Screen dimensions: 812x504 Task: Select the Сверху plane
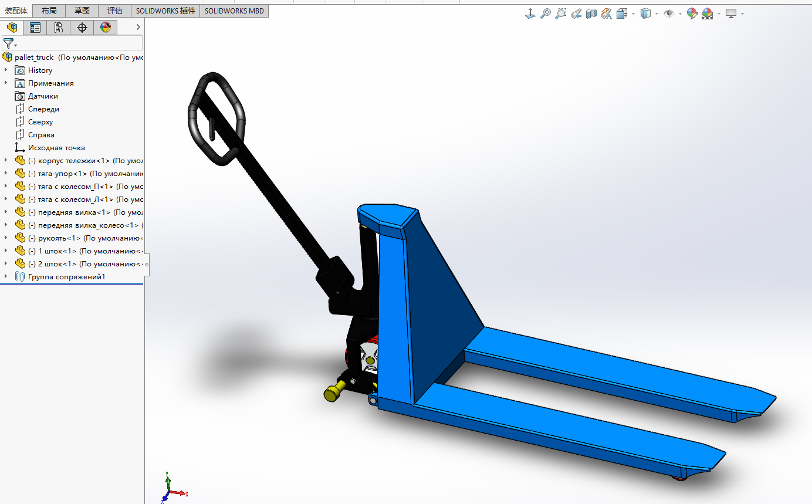(x=40, y=122)
